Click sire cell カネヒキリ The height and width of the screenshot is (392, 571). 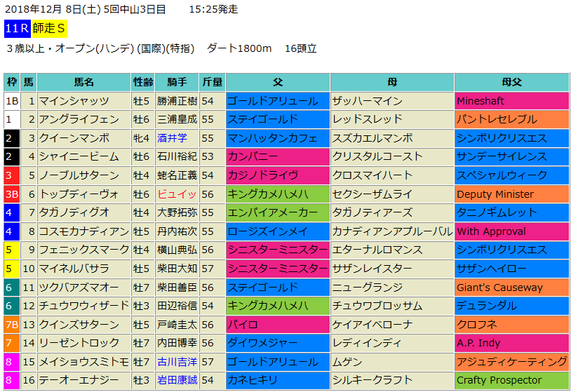(x=278, y=380)
